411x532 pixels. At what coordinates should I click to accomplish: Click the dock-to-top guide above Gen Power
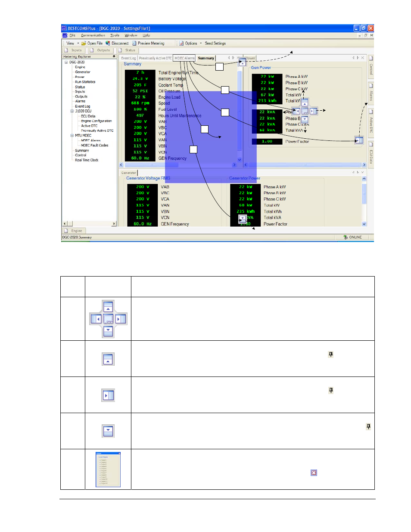243,62
